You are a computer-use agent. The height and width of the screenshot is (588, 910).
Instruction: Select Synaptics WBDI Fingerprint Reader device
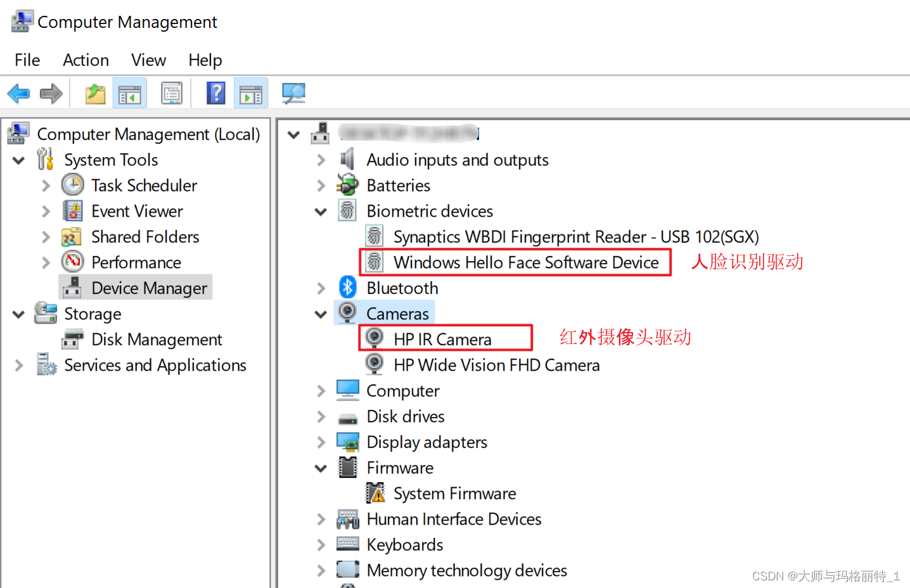(x=576, y=237)
